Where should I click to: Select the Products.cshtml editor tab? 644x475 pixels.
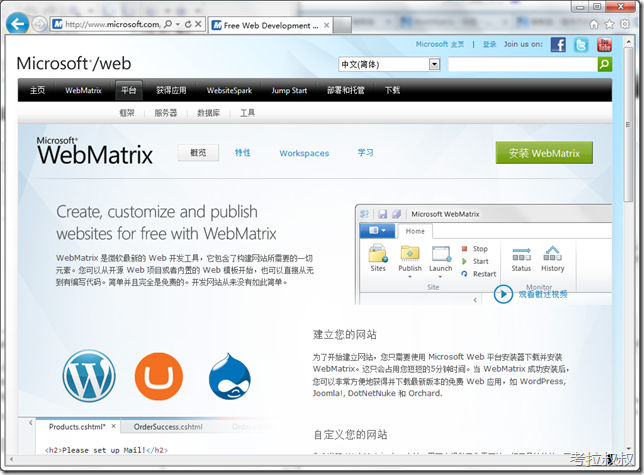tap(77, 427)
